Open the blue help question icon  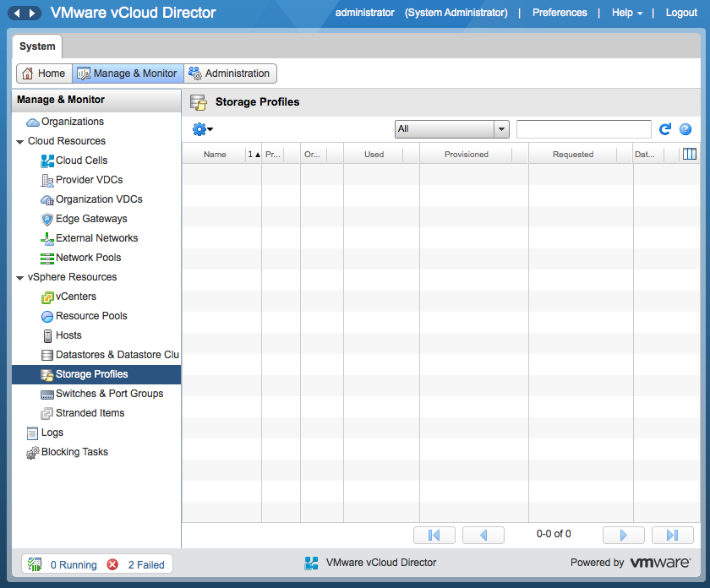click(685, 129)
